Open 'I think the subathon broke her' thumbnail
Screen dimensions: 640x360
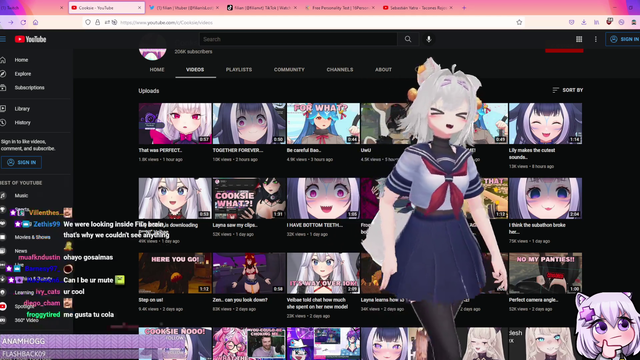click(545, 198)
